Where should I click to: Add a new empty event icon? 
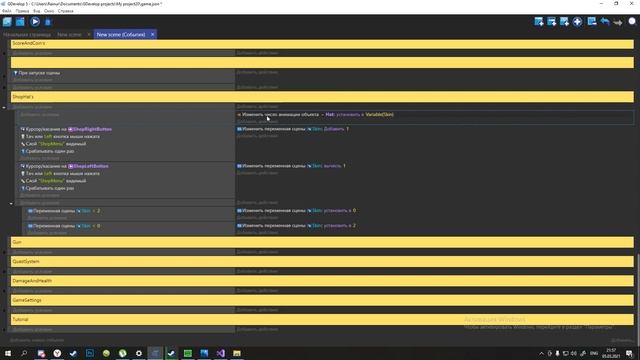[538, 22]
